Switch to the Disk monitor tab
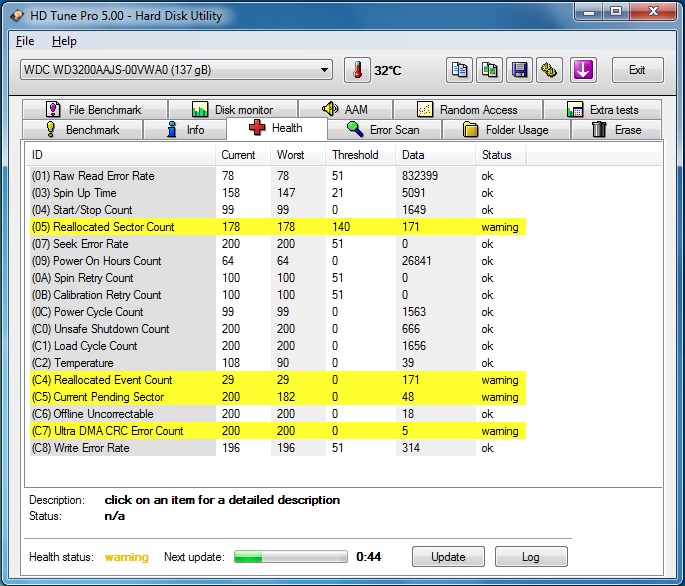Viewport: 685px width, 586px height. point(233,109)
